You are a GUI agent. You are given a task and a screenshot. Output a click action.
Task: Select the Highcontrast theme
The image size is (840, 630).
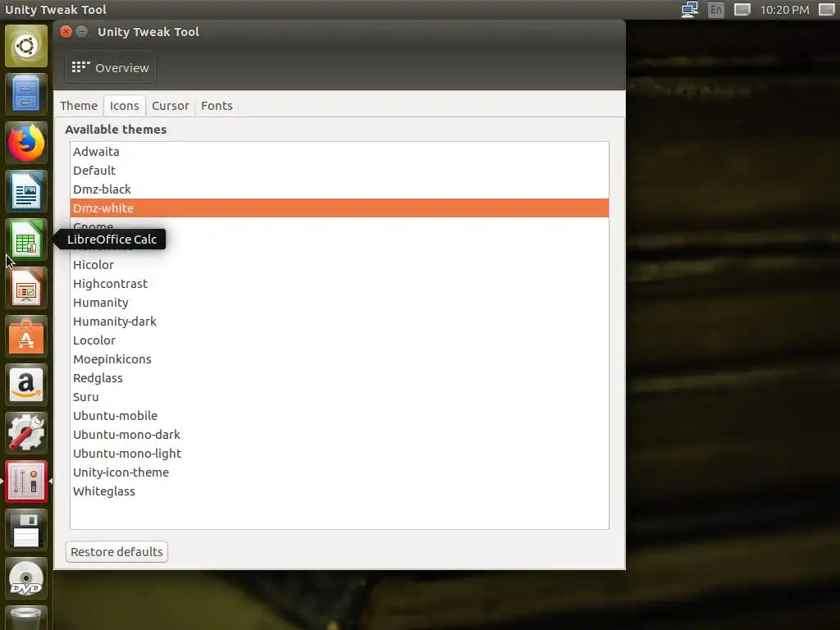(340, 283)
